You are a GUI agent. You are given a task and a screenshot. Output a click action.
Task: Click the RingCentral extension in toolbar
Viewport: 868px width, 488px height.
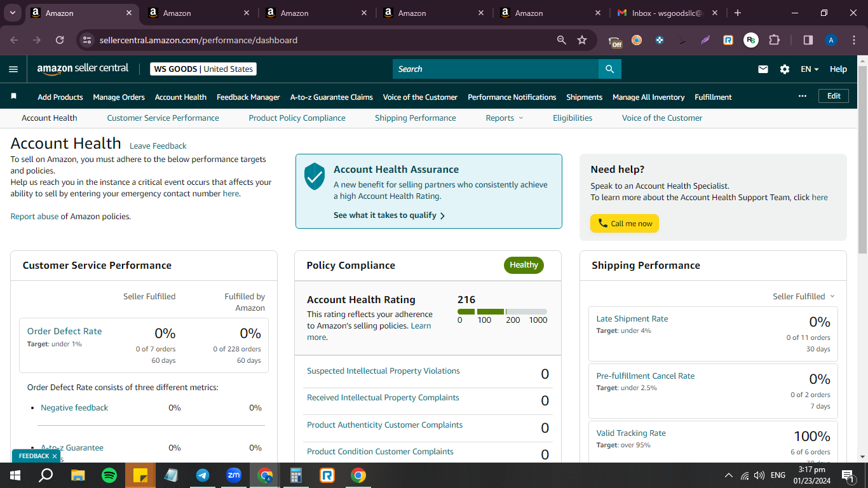click(728, 40)
